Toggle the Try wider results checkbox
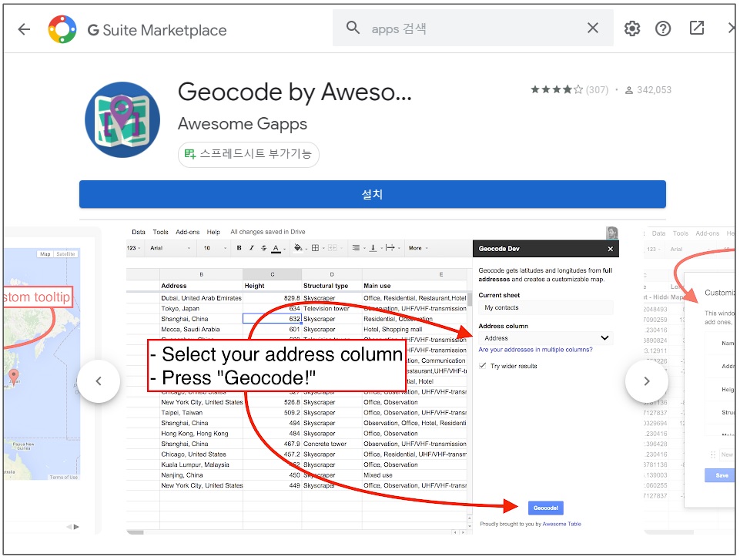This screenshot has height=560, width=740. click(482, 366)
